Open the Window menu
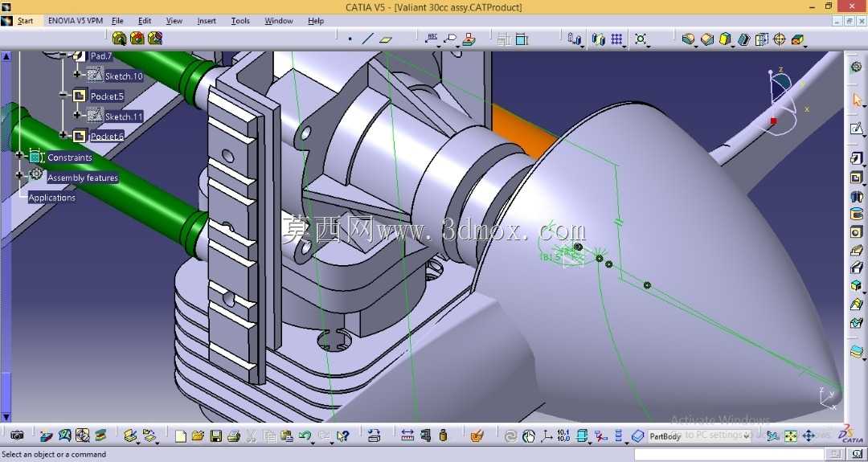The width and height of the screenshot is (868, 462). pyautogui.click(x=278, y=21)
